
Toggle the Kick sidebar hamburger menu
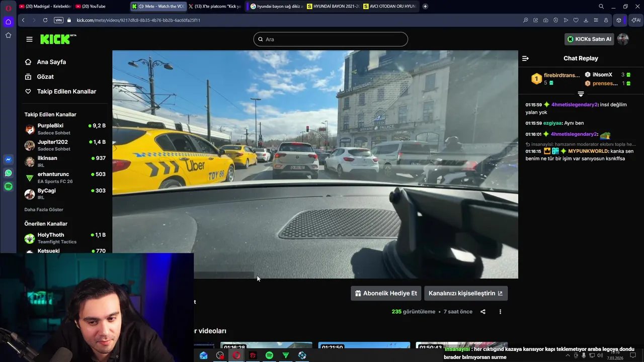[29, 39]
